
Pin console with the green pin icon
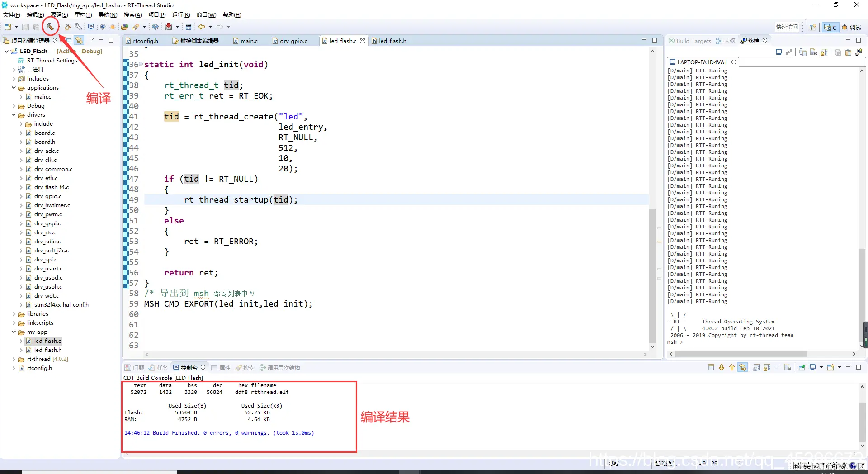click(x=802, y=367)
